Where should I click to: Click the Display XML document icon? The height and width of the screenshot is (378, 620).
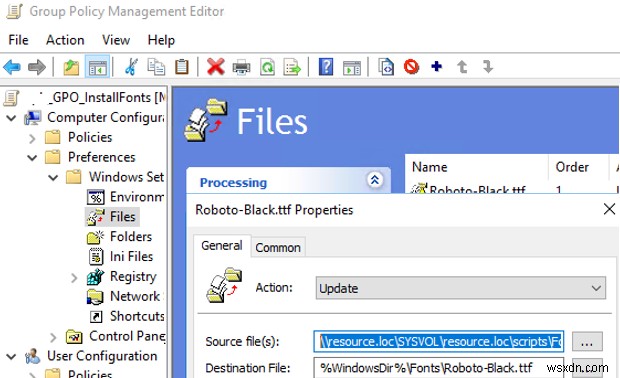[x=386, y=67]
